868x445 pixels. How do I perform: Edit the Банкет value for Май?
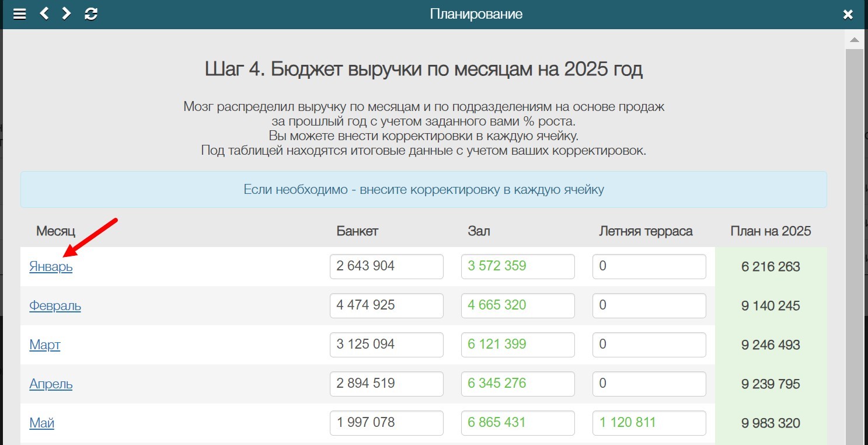386,423
